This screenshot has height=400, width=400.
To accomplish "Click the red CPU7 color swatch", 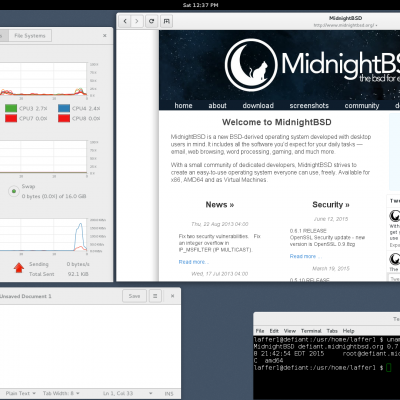I will 11,118.
